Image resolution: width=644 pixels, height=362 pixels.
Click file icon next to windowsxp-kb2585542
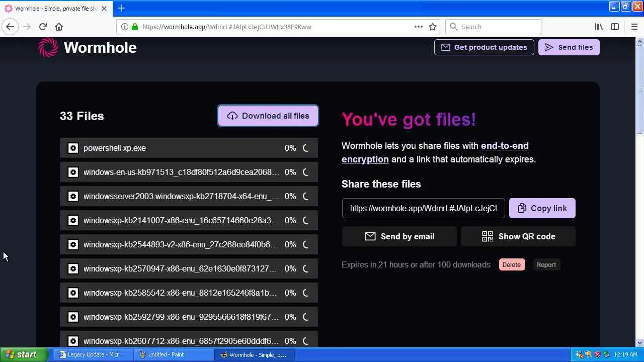click(x=73, y=293)
